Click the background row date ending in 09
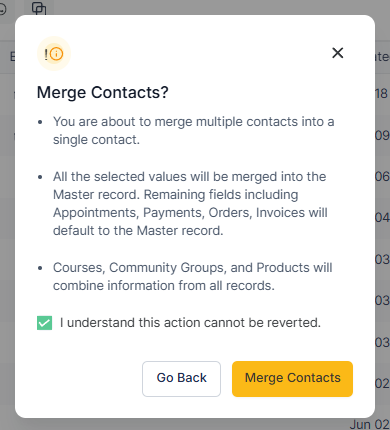 382,135
